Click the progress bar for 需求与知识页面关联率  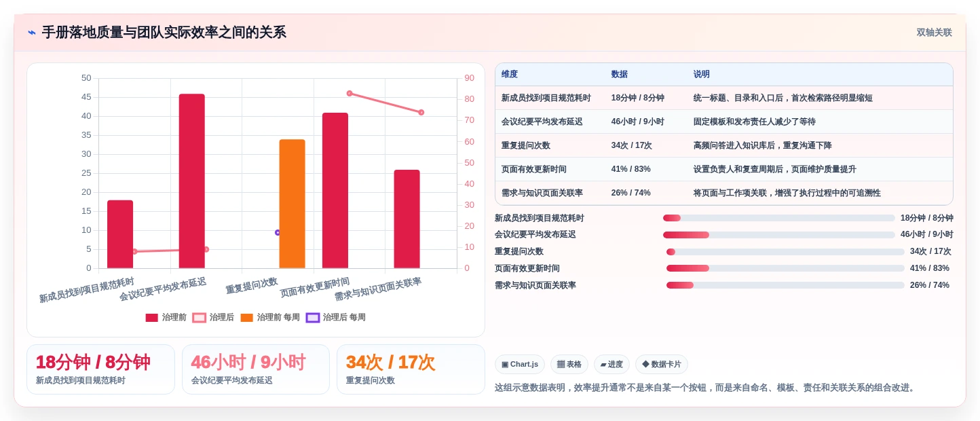785,285
